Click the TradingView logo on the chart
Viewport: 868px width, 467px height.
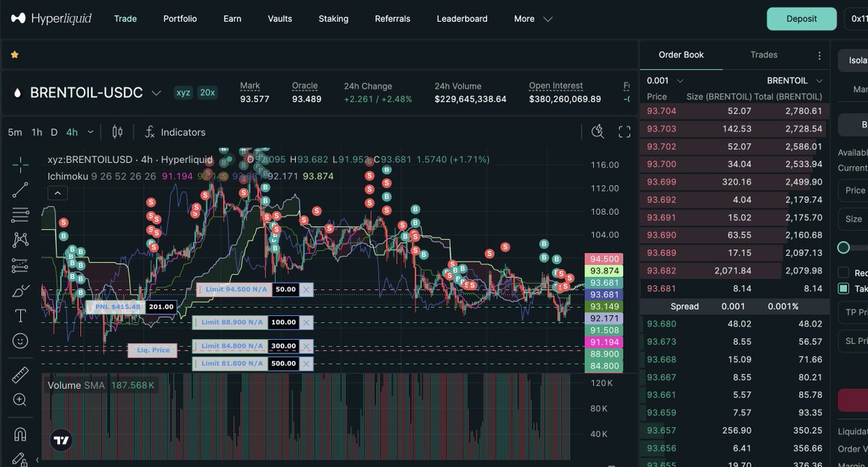coord(61,440)
